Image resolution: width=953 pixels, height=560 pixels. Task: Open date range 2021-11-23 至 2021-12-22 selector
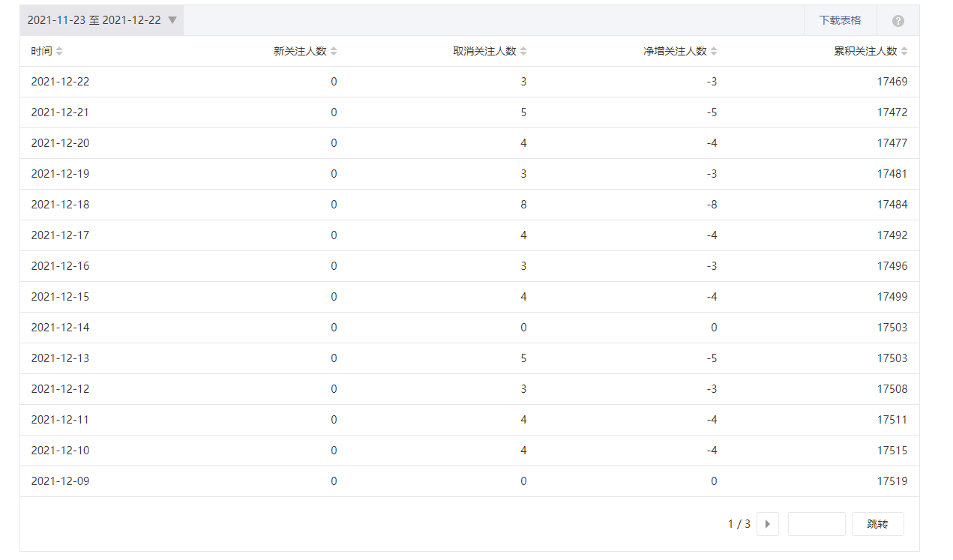pos(102,20)
